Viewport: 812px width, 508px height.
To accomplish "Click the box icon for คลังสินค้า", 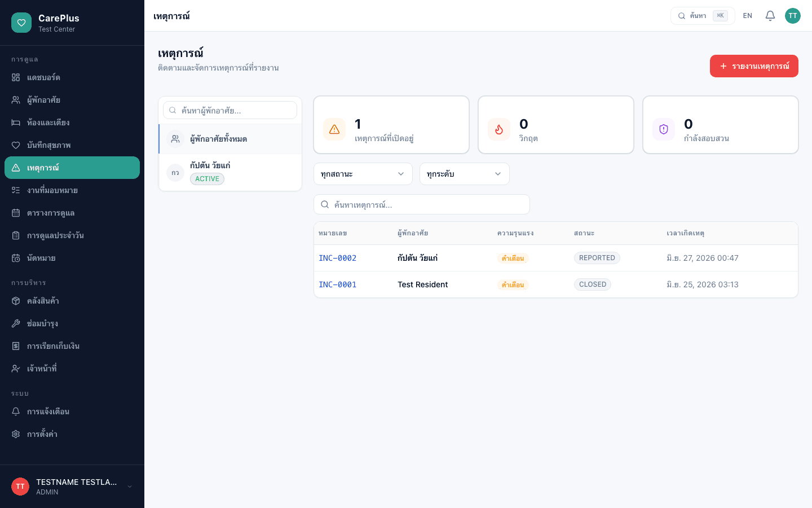I will (x=16, y=301).
